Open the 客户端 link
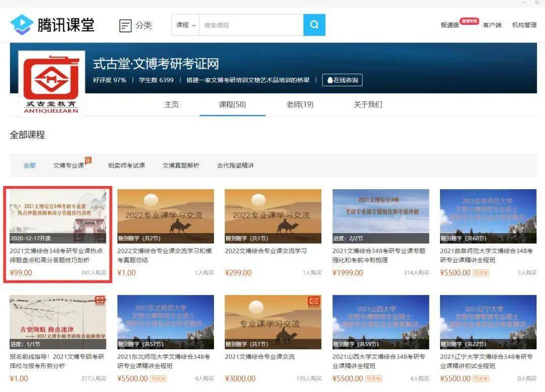Viewport: 545px width, 392px height. 492,24
